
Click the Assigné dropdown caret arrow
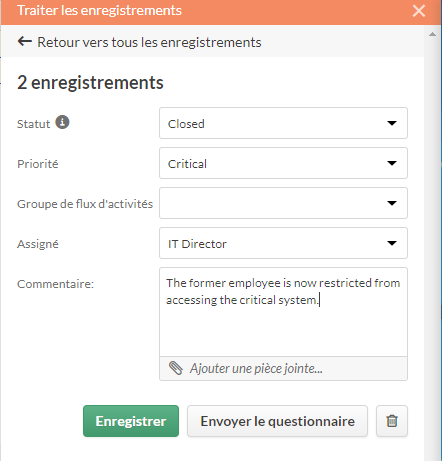[x=392, y=243]
